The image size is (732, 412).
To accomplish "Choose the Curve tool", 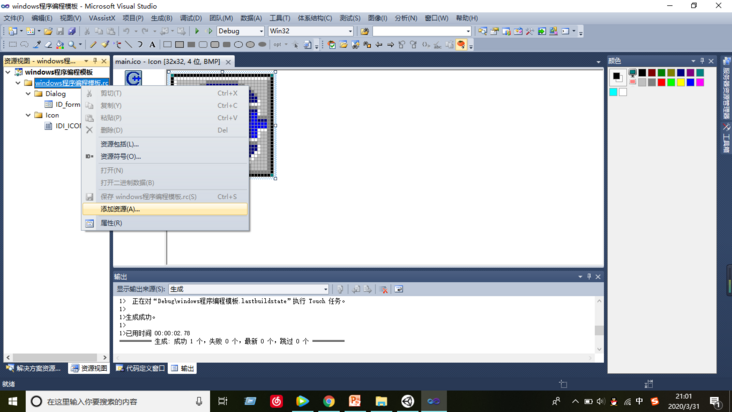I will point(140,45).
